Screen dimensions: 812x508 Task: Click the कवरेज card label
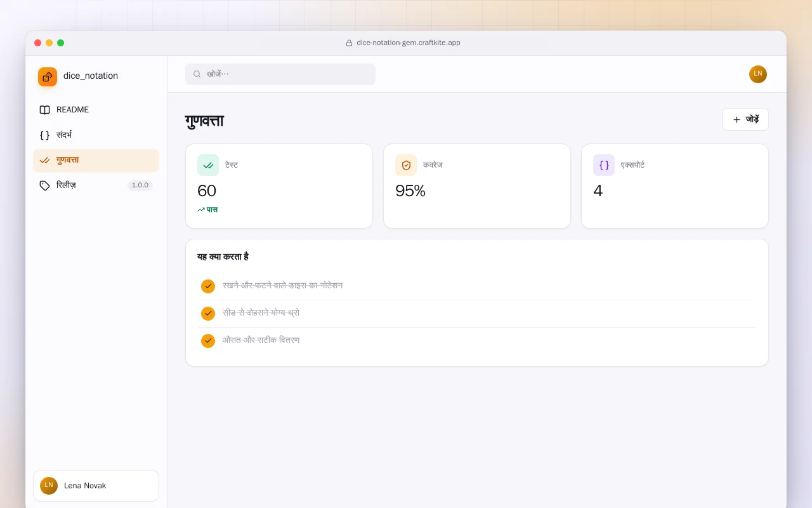click(x=433, y=165)
